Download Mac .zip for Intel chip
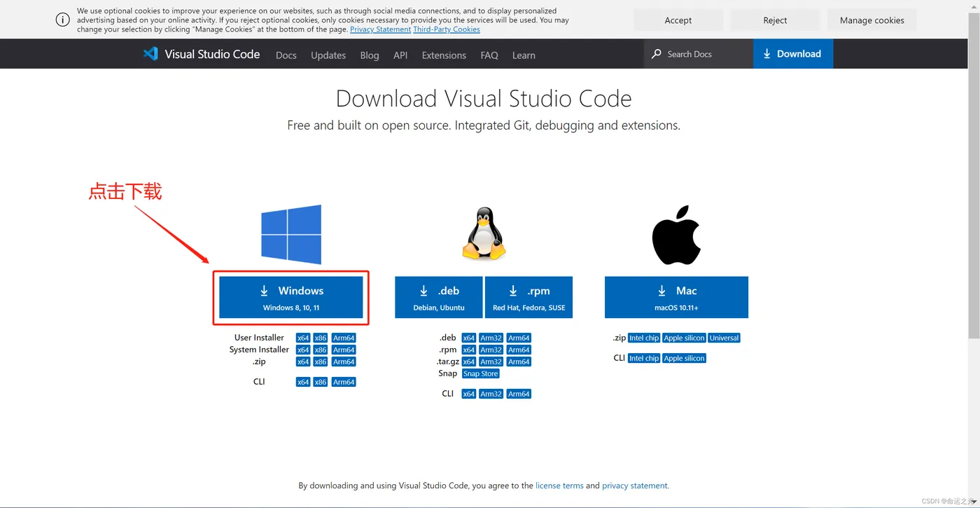 coord(644,338)
